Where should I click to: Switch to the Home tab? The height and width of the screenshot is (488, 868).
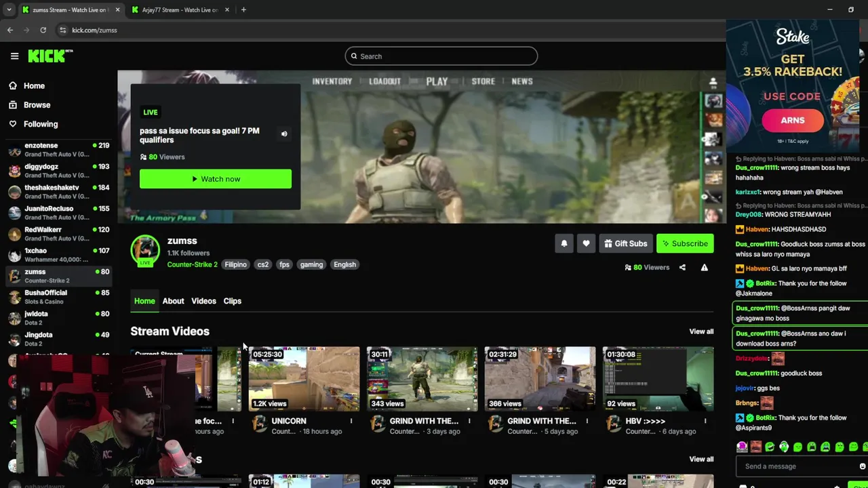coord(144,301)
